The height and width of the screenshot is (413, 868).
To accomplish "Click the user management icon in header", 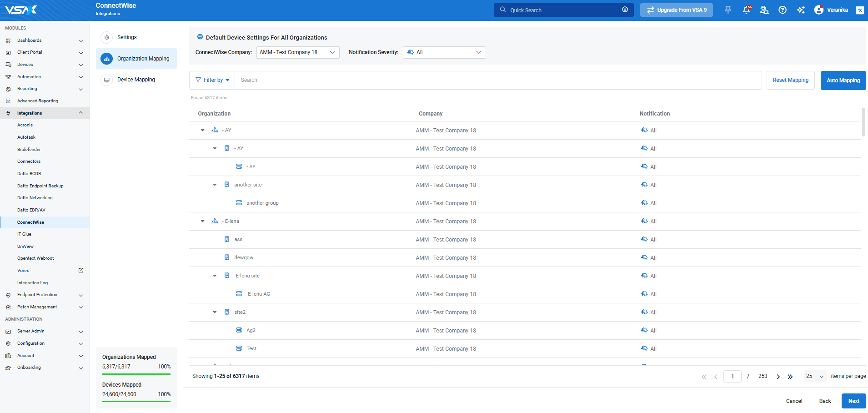I will point(764,10).
